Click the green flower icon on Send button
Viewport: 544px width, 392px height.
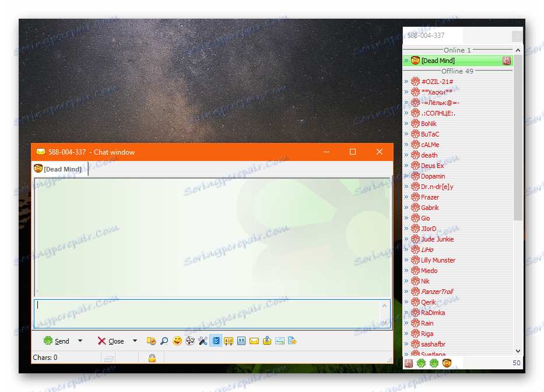(x=48, y=341)
